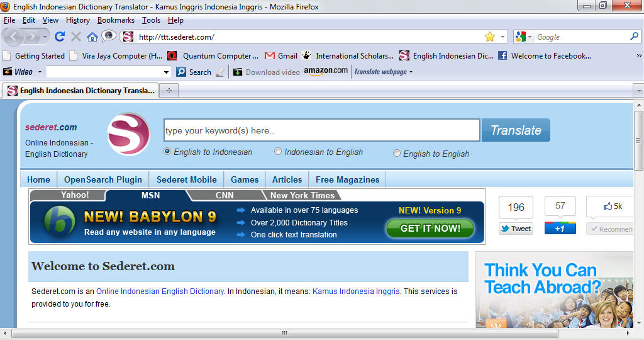Click the Google search engine icon
The width and height of the screenshot is (644, 340).
(x=520, y=37)
